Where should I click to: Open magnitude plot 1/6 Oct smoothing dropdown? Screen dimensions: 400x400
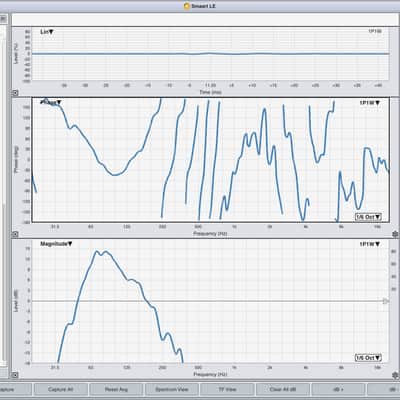click(368, 358)
